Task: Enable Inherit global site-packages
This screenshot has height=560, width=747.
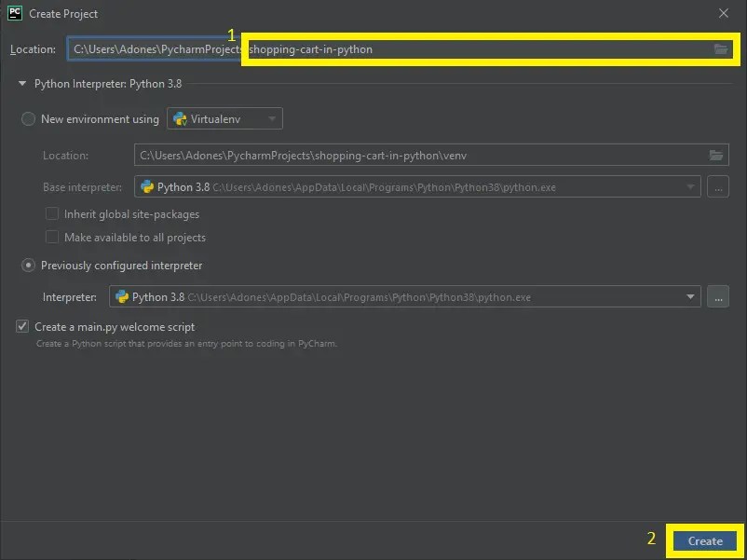Action: pos(52,213)
